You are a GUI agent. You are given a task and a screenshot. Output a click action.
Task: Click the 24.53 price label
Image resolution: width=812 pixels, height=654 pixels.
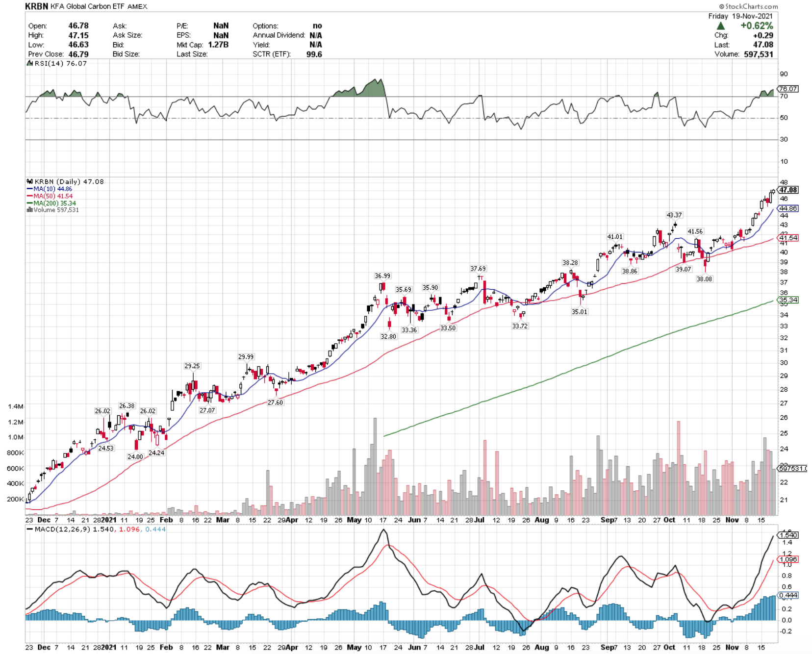click(x=105, y=448)
